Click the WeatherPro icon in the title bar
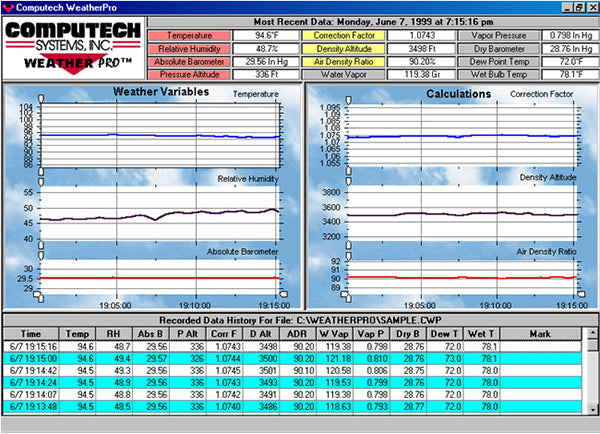Viewport: 600px width, 434px height. point(9,7)
